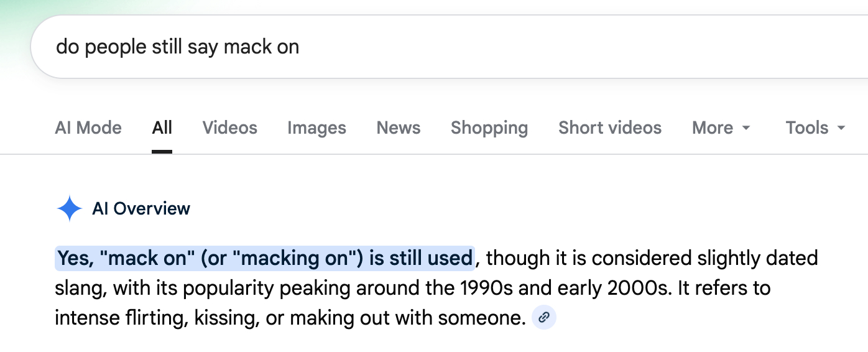Show News results
The height and width of the screenshot is (352, 868).
(399, 128)
